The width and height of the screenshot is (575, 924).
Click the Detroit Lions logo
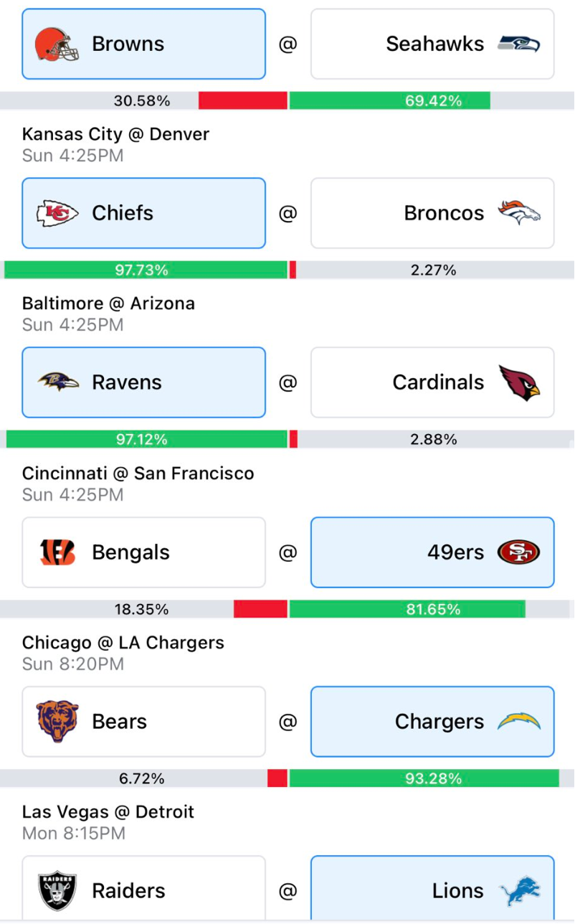[x=520, y=891]
